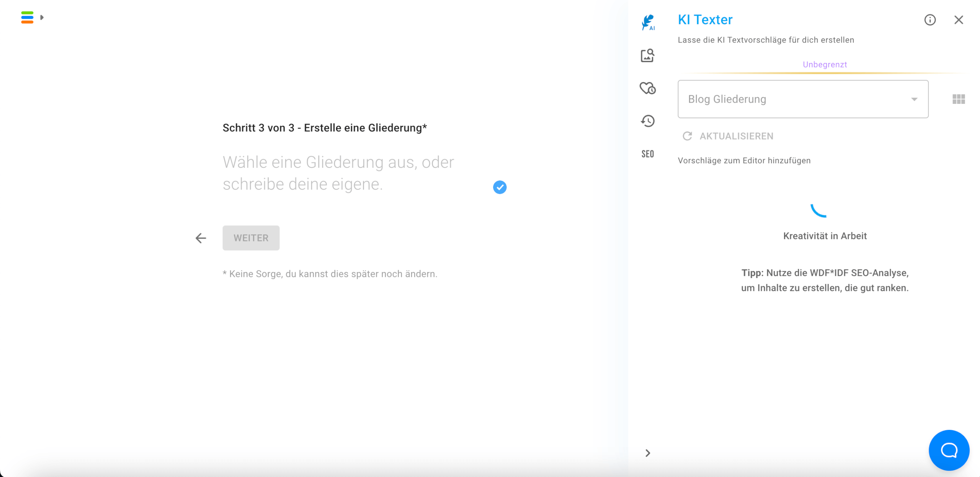Open the Blog Gliederung dropdown
The image size is (980, 477).
(x=803, y=99)
